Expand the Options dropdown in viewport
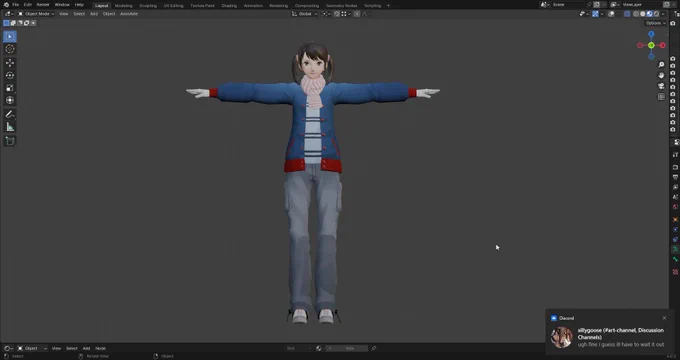The height and width of the screenshot is (360, 680). [x=655, y=23]
